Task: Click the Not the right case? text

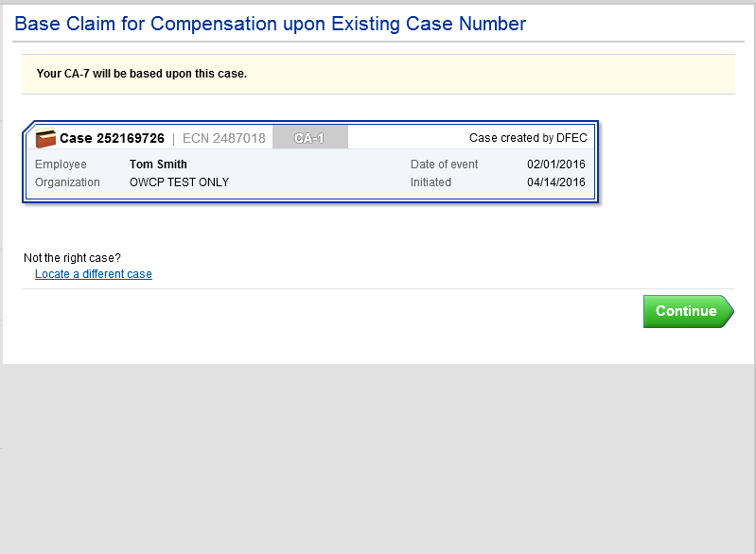Action: click(72, 257)
